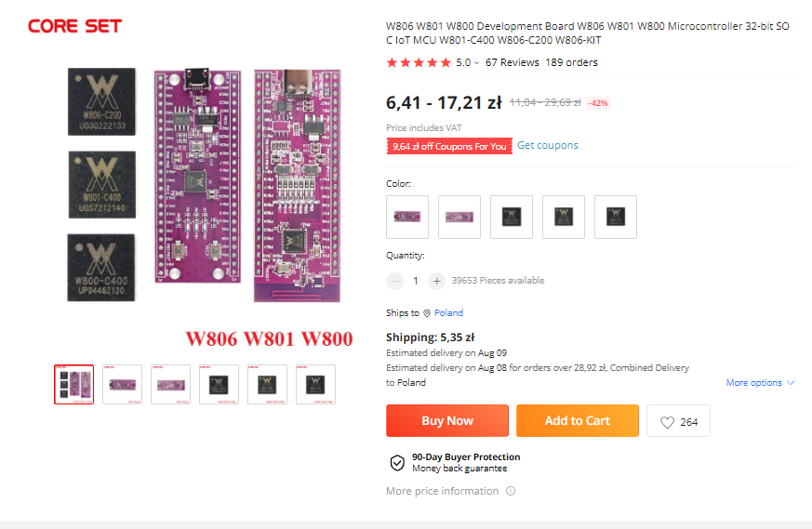Open the second product gallery thumbnail
Screen dimensions: 812x529
(x=122, y=384)
